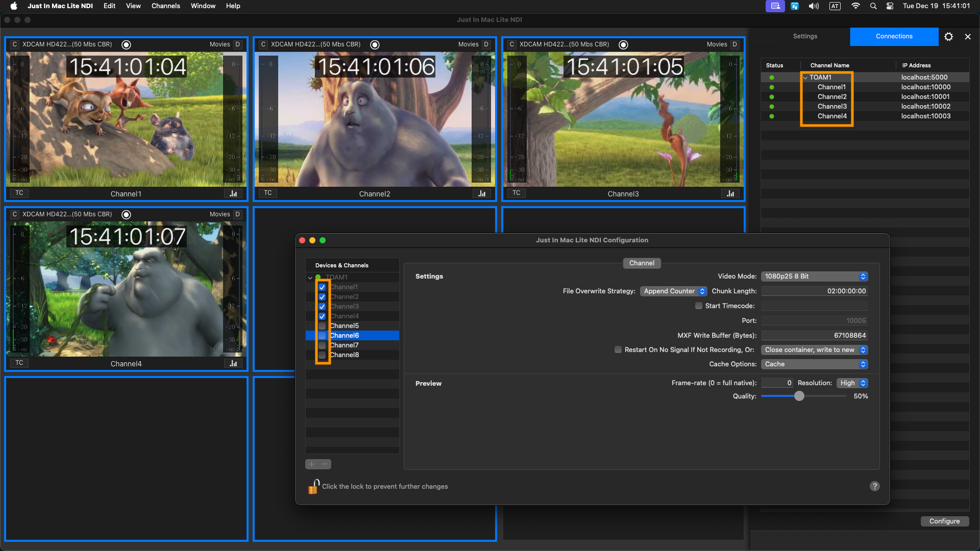Image resolution: width=980 pixels, height=551 pixels.
Task: Open the Help menu
Action: [233, 6]
